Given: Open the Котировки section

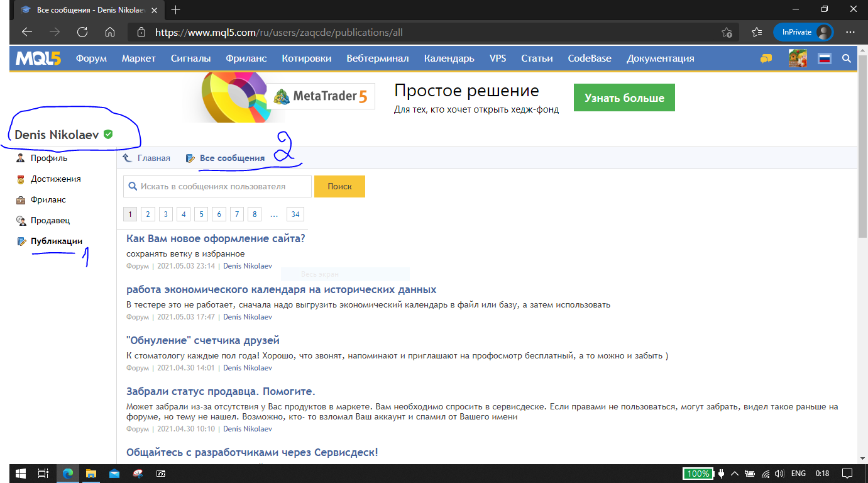Looking at the screenshot, I should click(307, 58).
